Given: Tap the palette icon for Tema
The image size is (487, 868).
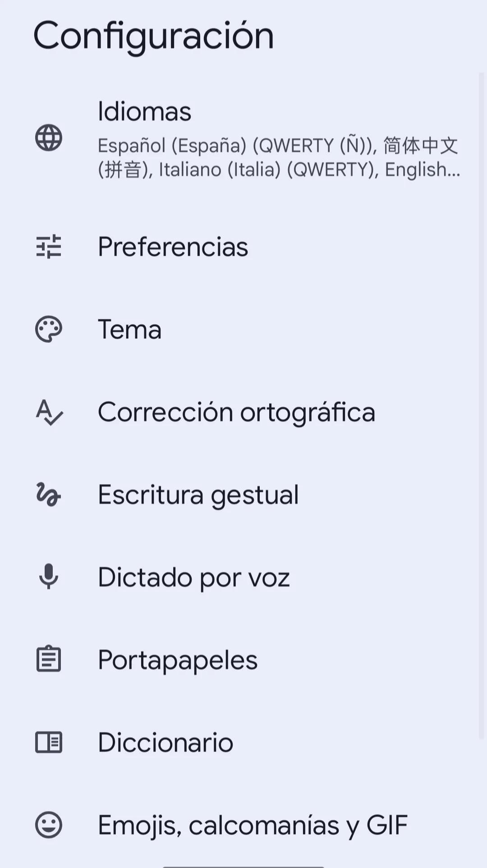Looking at the screenshot, I should (x=49, y=329).
